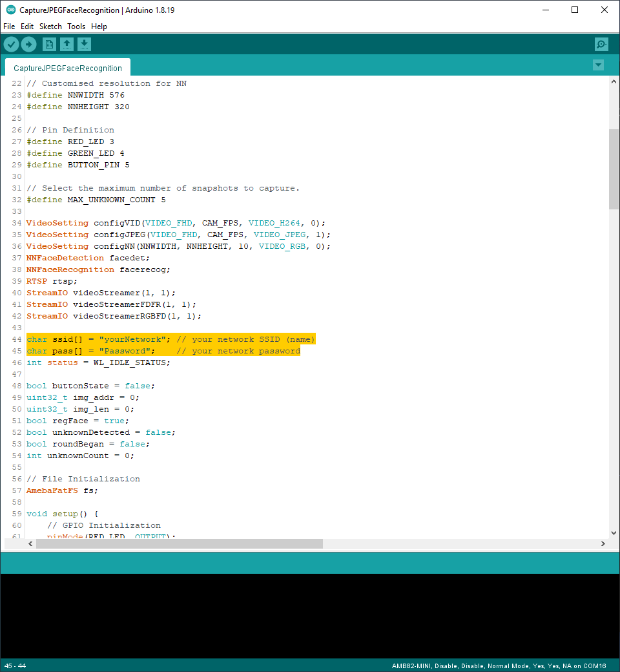Click the horizontal scrollbar right arrow
The image size is (620, 672).
click(x=603, y=544)
